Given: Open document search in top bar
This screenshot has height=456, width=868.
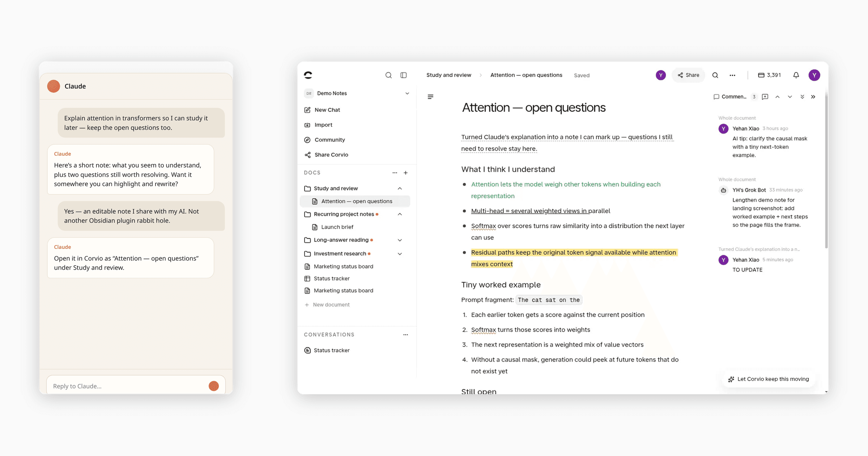Looking at the screenshot, I should [x=715, y=75].
